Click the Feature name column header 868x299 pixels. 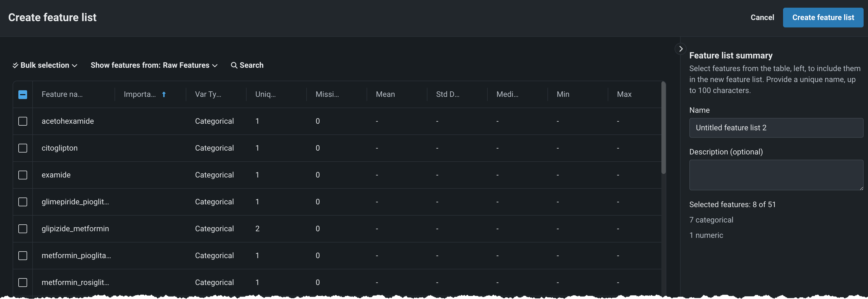point(62,94)
